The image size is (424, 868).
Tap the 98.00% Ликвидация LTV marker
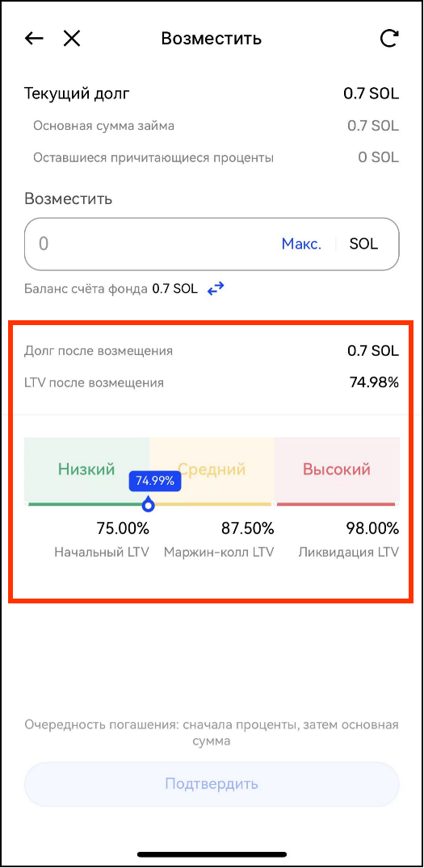tap(372, 528)
